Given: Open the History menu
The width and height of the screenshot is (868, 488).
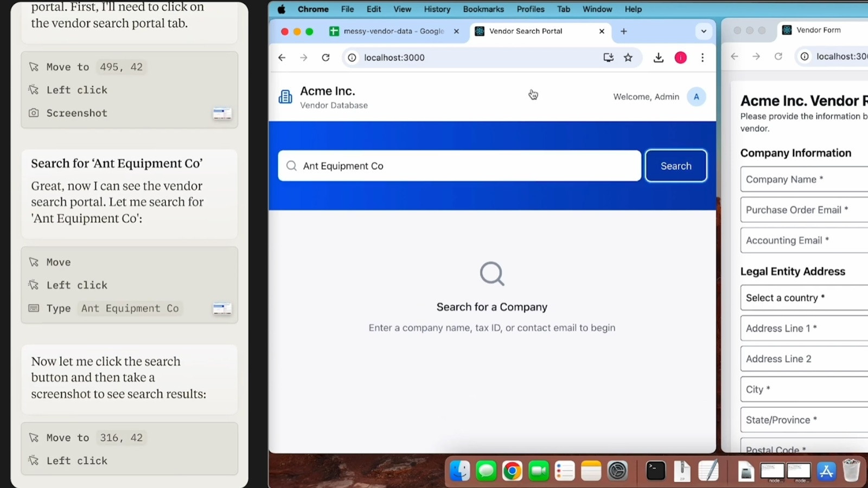Looking at the screenshot, I should click(x=437, y=9).
